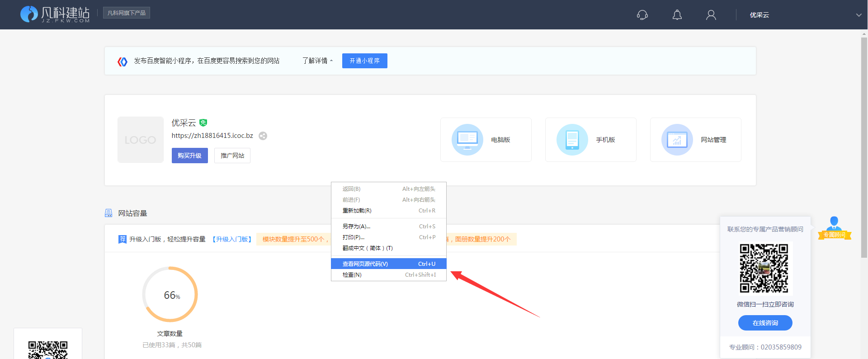The image size is (868, 359).
Task: Click 购买升级 button
Action: point(190,156)
